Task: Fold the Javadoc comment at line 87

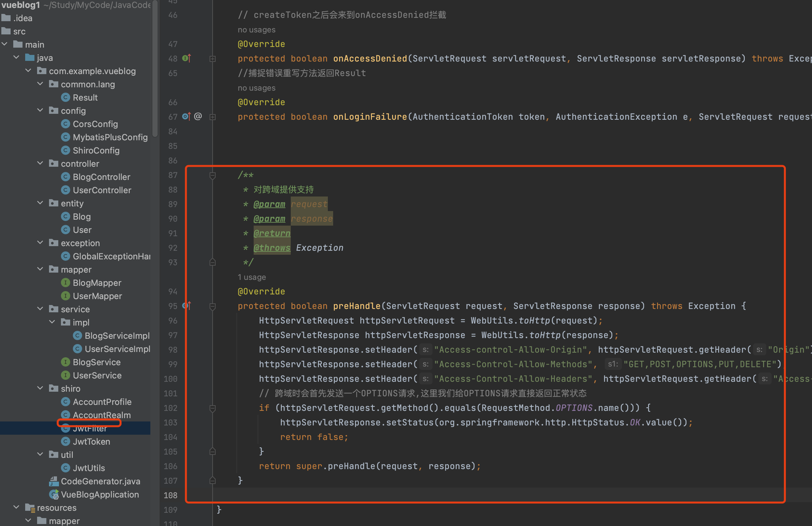Action: coord(213,176)
